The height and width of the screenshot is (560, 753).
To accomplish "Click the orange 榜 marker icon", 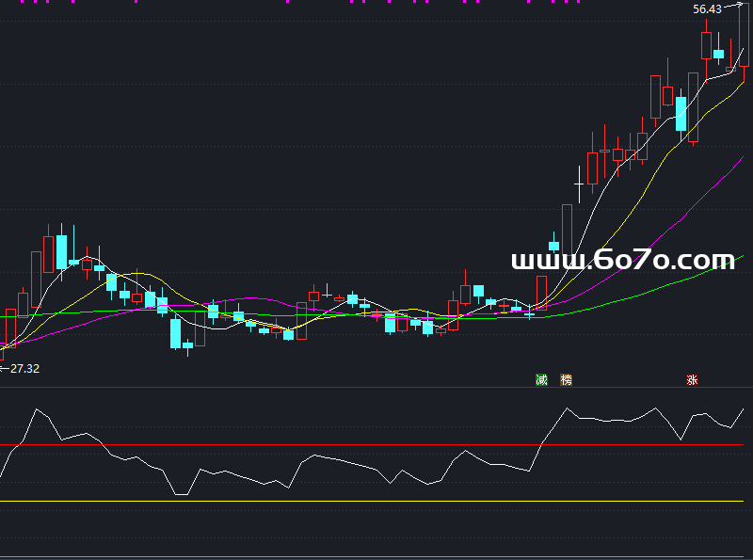I will coord(566,380).
